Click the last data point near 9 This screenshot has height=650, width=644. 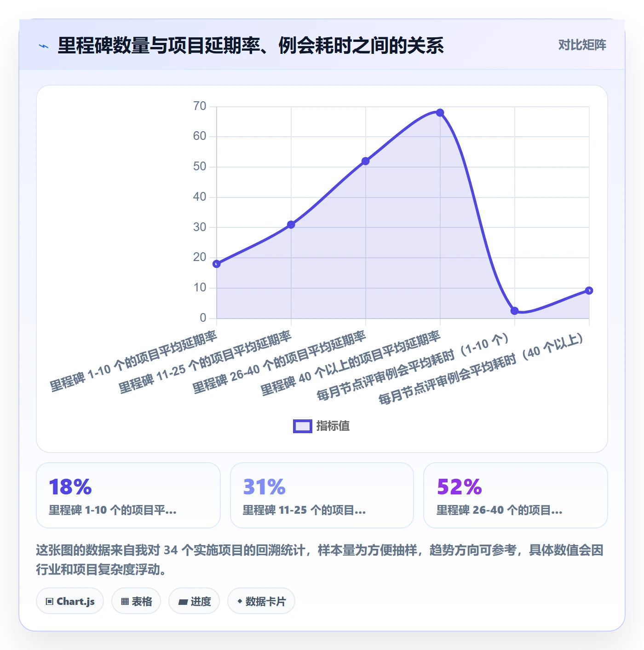(589, 290)
